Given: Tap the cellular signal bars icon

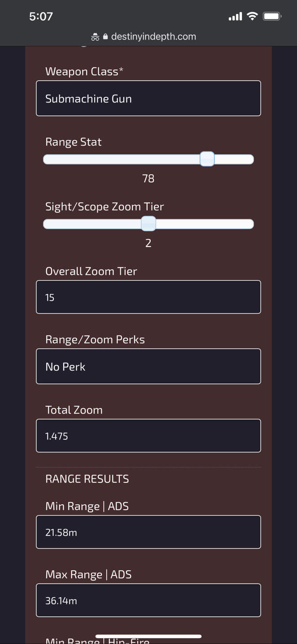Looking at the screenshot, I should tap(235, 17).
